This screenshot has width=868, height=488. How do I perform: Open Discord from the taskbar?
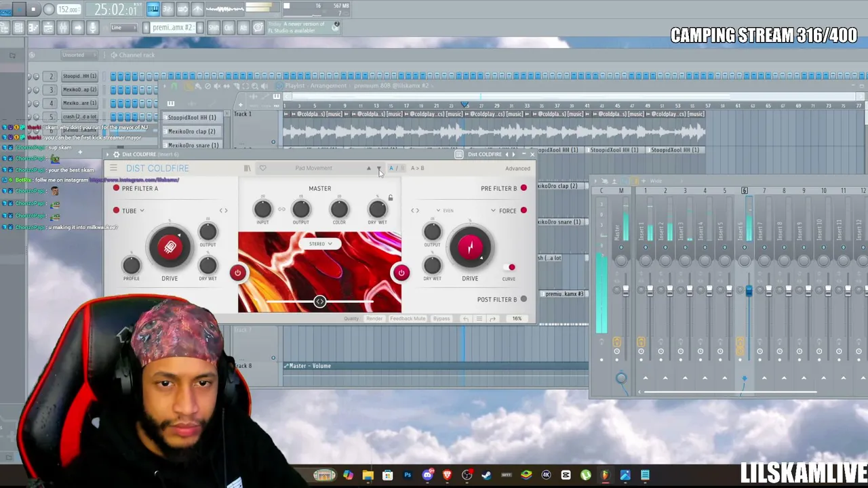point(427,475)
